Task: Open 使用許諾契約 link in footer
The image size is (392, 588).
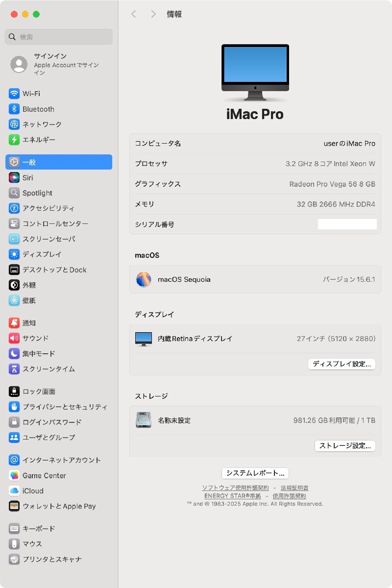Action: (x=289, y=496)
